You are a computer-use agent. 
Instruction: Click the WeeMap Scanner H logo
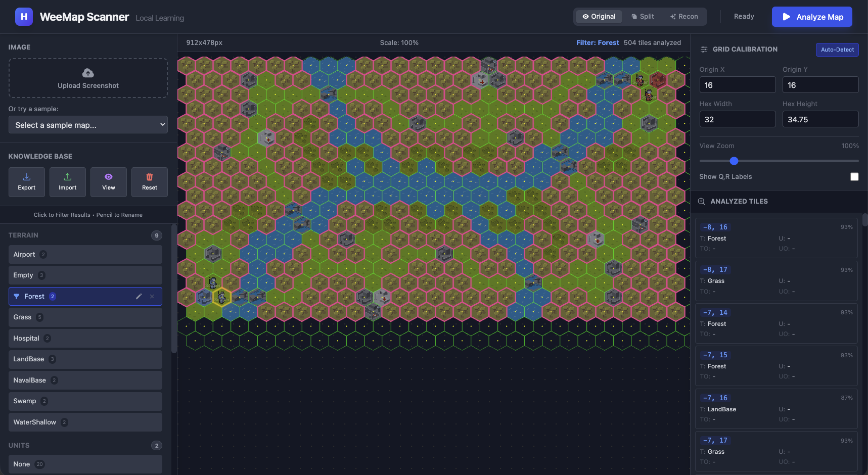[x=24, y=17]
